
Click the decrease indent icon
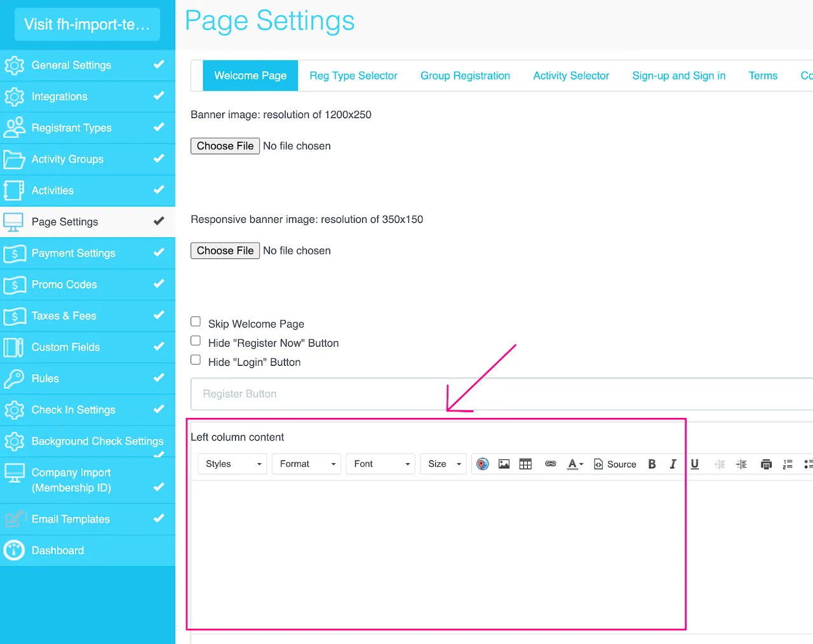click(x=720, y=464)
